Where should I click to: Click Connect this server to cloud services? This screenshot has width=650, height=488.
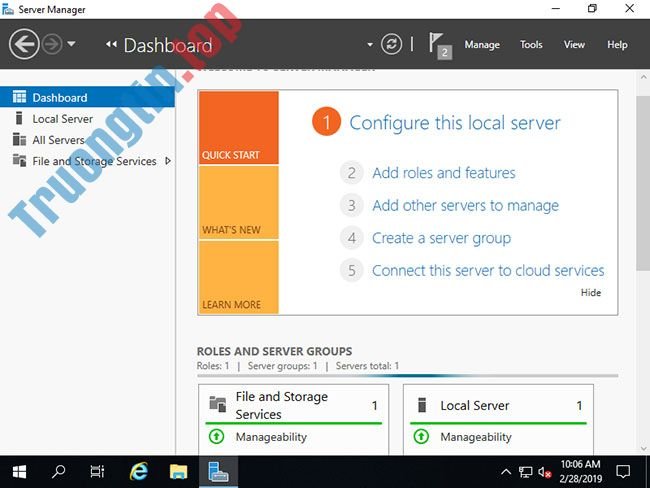tap(488, 271)
